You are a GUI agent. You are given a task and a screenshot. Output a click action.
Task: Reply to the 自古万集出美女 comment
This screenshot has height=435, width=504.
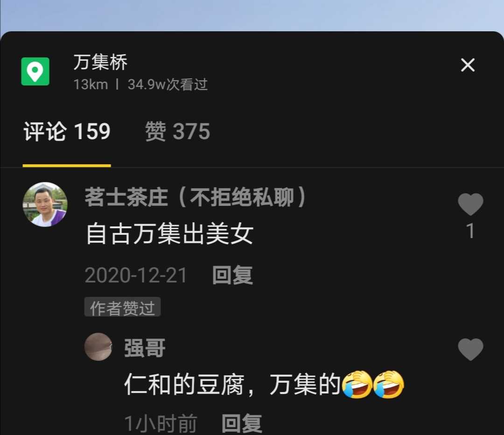coord(232,275)
